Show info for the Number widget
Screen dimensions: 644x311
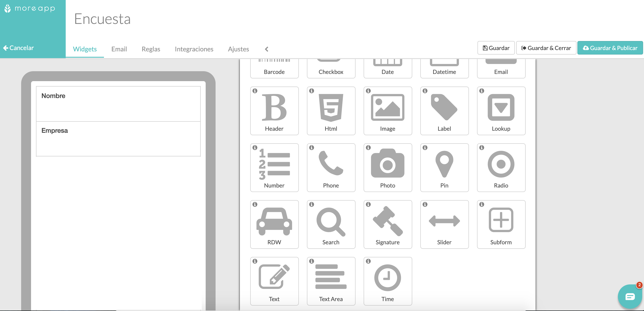(255, 148)
